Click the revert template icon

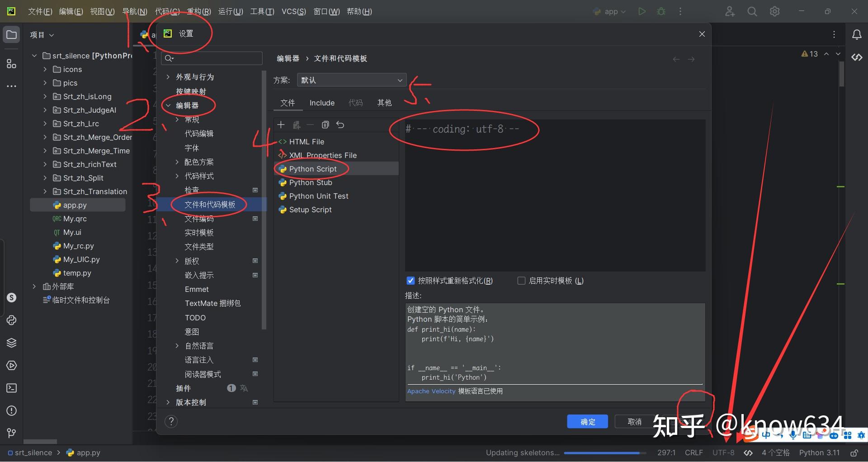pos(340,124)
